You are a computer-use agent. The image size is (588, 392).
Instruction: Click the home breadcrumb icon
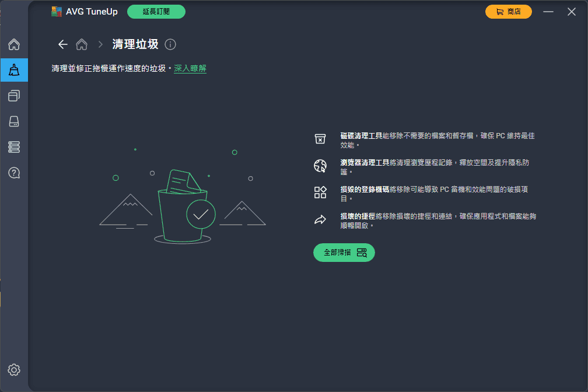pyautogui.click(x=82, y=44)
